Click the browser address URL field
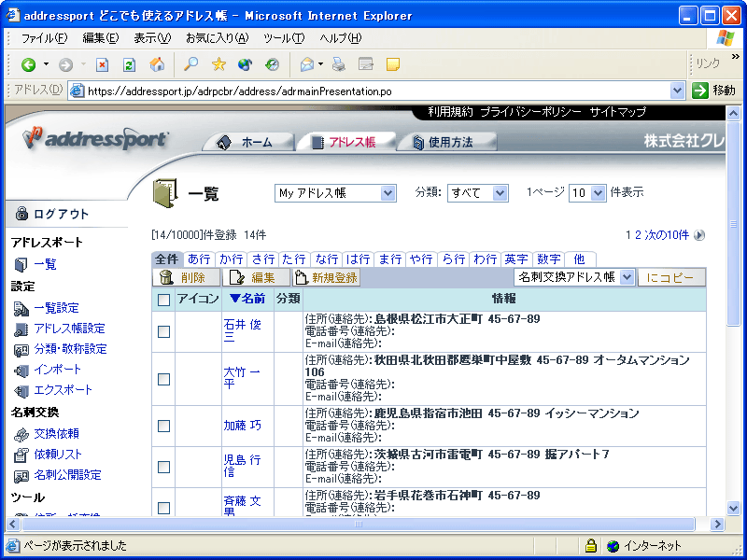 [373, 91]
